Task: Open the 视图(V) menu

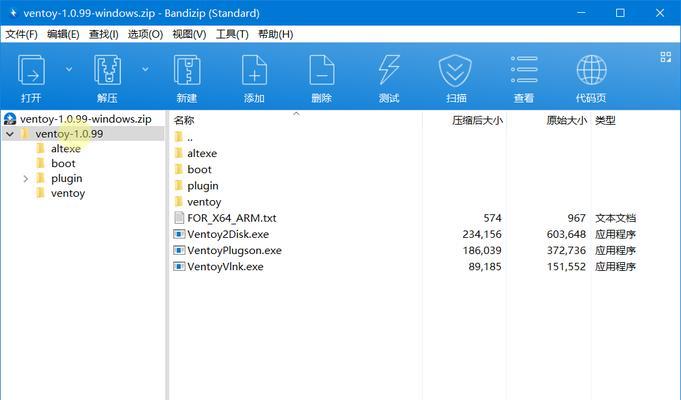Action: [189, 34]
